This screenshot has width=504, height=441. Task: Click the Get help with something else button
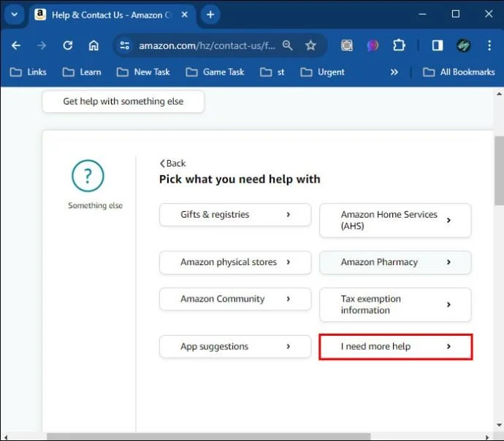pos(123,101)
